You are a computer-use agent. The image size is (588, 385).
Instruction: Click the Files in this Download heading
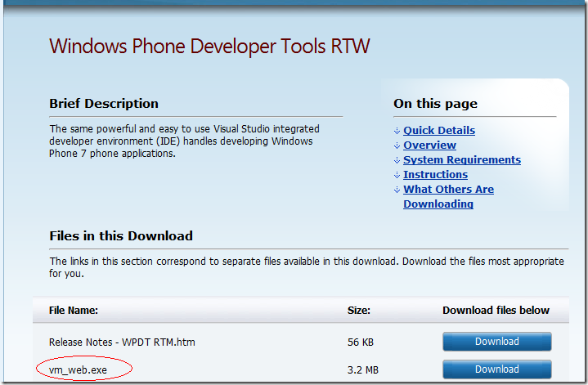(x=121, y=235)
